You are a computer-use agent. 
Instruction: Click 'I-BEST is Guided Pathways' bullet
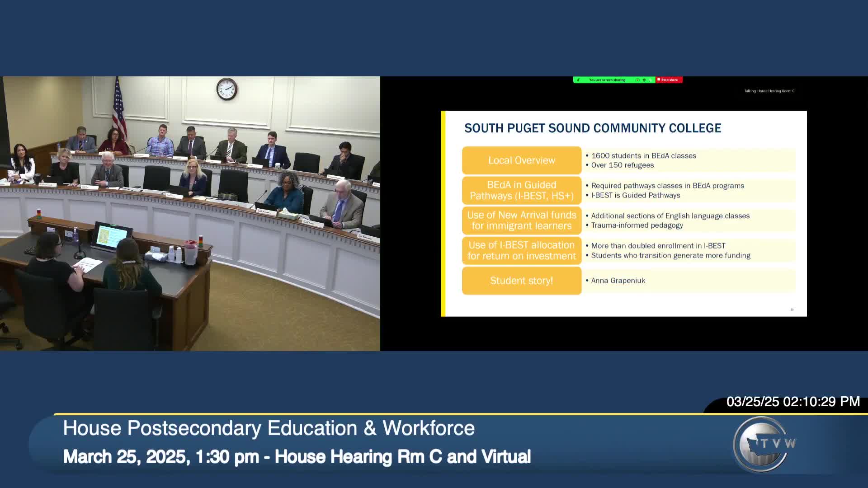(636, 195)
